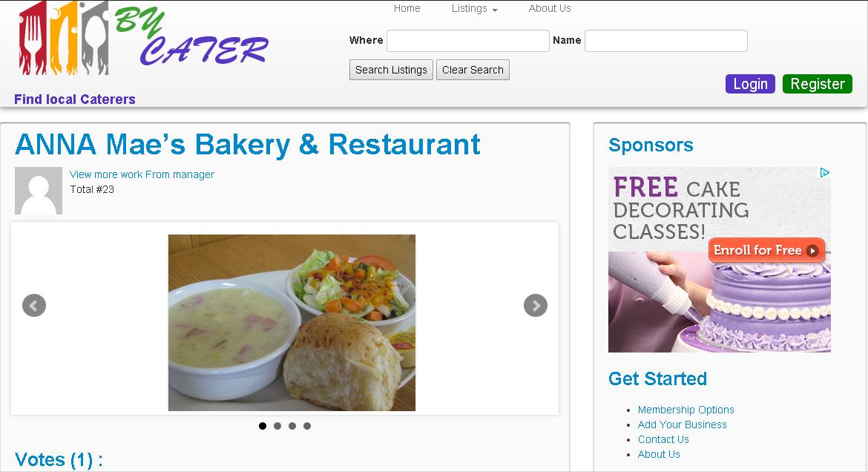Select the fourth carousel dot indicator

307,426
